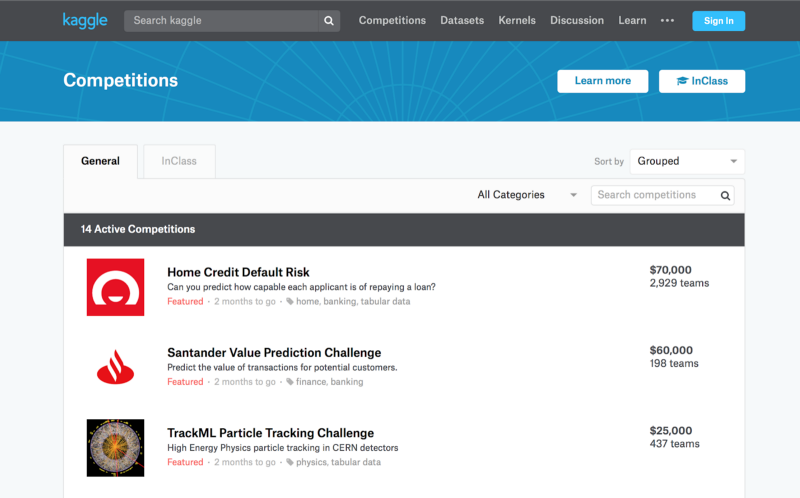The height and width of the screenshot is (498, 800).
Task: Click the Learn more button
Action: coord(603,81)
